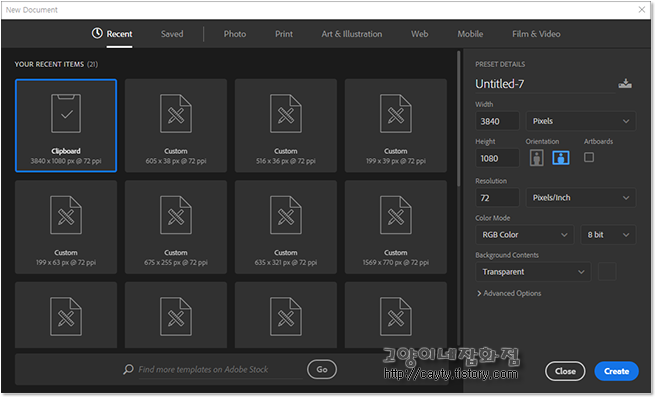
Task: Open the Photo tab
Action: (235, 34)
